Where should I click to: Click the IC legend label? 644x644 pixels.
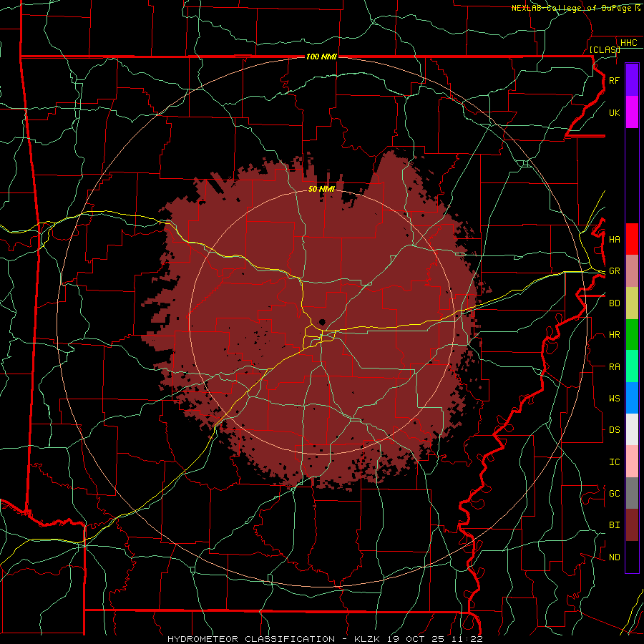coord(614,462)
